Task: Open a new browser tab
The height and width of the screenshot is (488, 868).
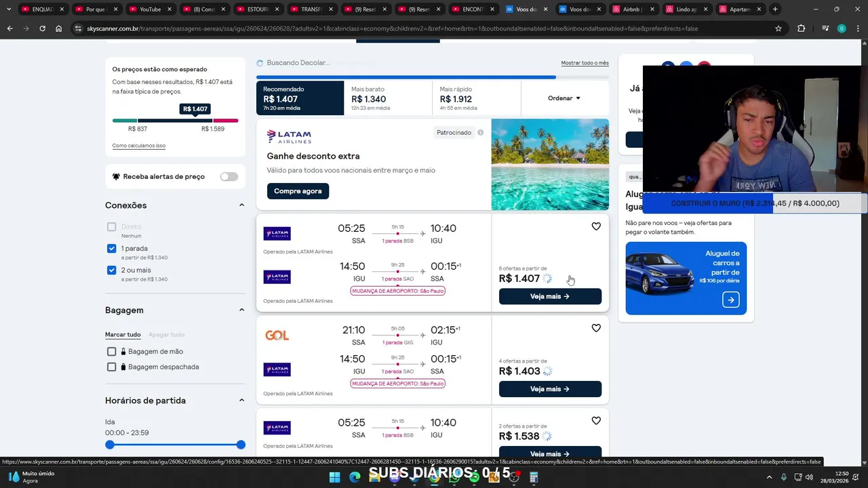Action: pos(775,9)
